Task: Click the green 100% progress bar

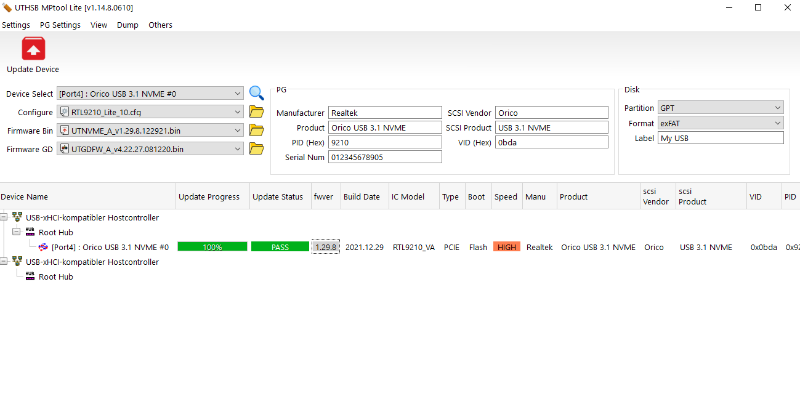Action: click(212, 247)
